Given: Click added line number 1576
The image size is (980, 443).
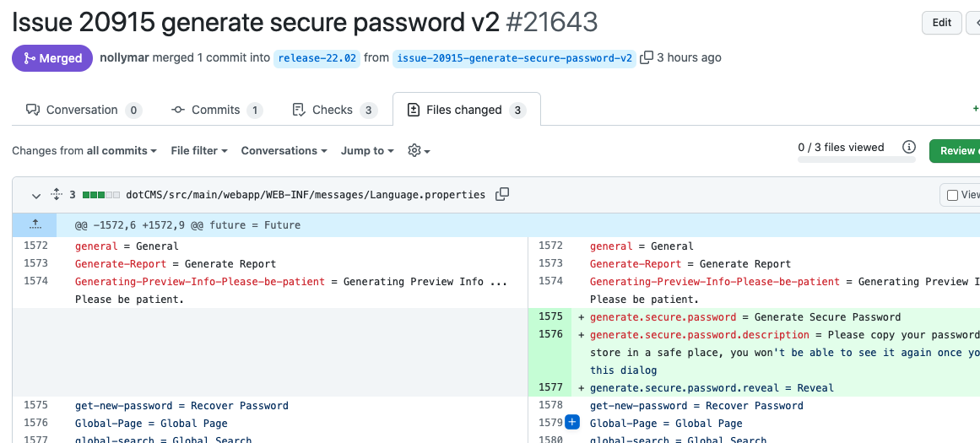Looking at the screenshot, I should pyautogui.click(x=550, y=334).
